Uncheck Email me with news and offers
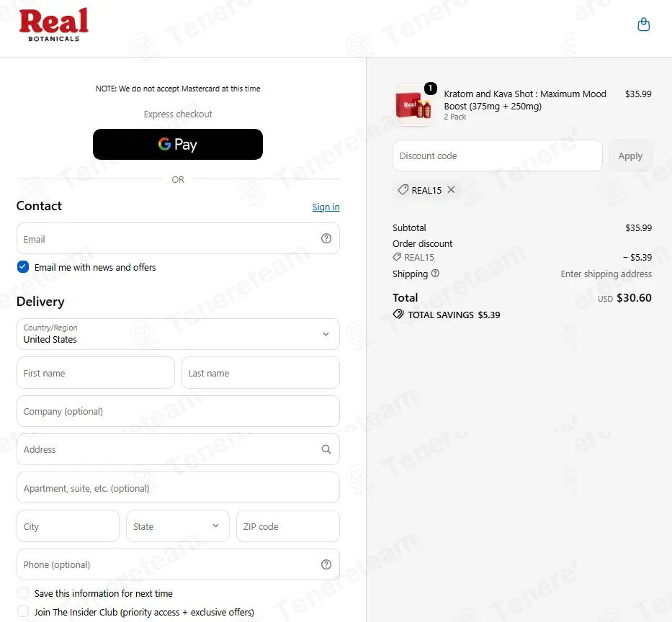Image resolution: width=672 pixels, height=622 pixels. (x=23, y=267)
